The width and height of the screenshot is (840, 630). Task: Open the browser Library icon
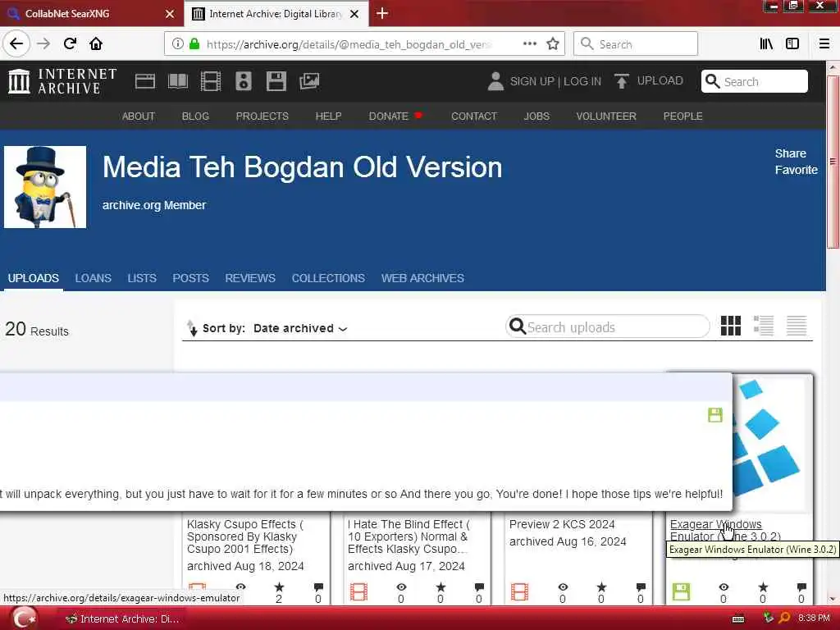click(766, 44)
